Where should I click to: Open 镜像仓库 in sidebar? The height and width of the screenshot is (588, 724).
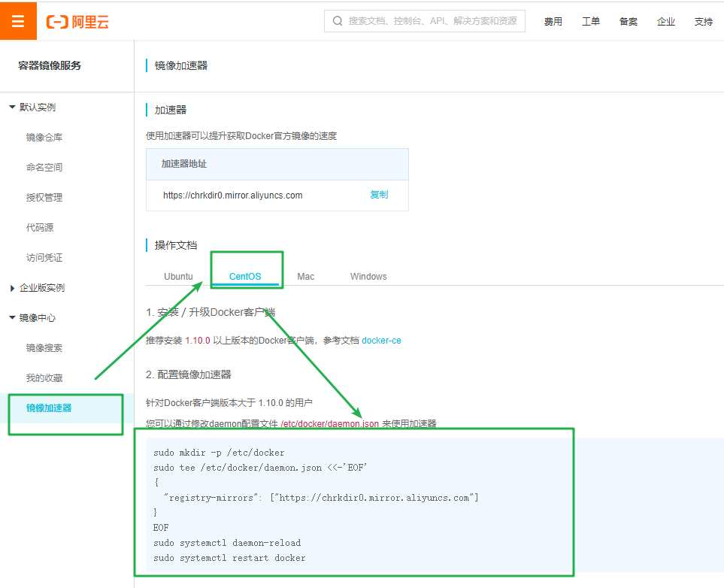click(x=44, y=138)
